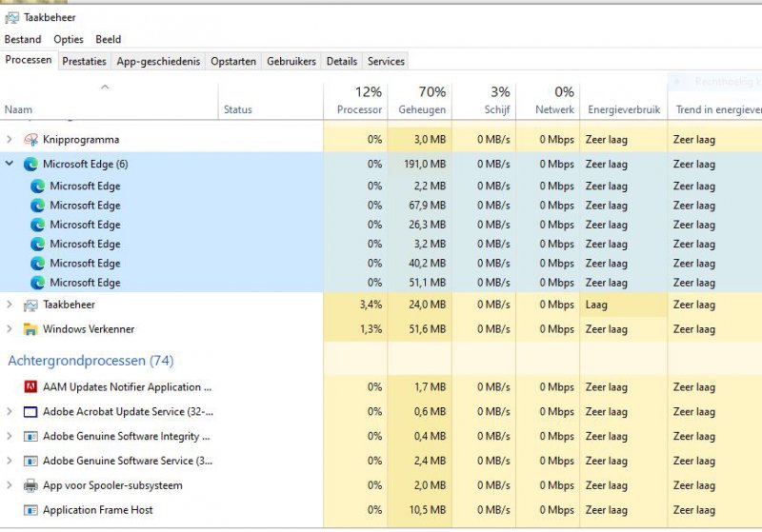Sort by the Geheugen column header
Screen dimensions: 762x532
(422, 101)
